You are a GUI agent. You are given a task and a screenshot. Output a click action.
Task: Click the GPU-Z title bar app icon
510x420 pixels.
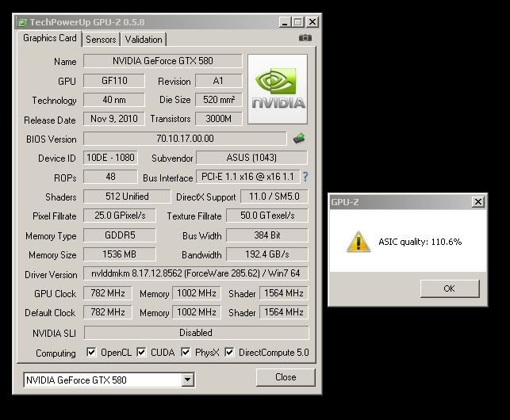tap(22, 22)
